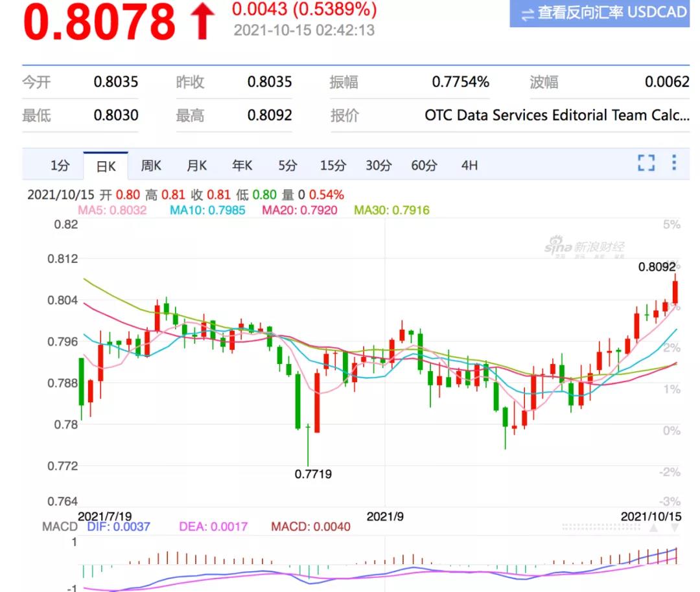700x592 pixels.
Task: Switch to the 周K weekly chart tab
Action: [151, 166]
